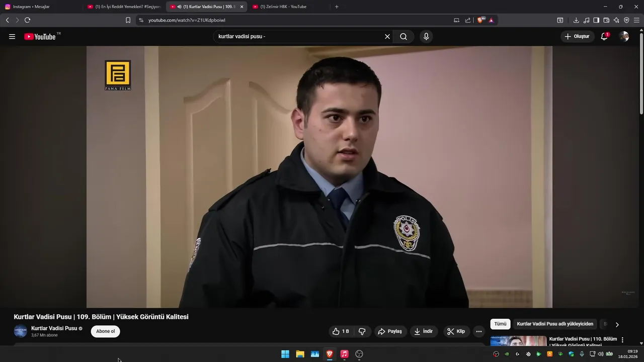Open the Kurtlar Vadisi Pusu channel link
The height and width of the screenshot is (362, 644).
coord(54,328)
